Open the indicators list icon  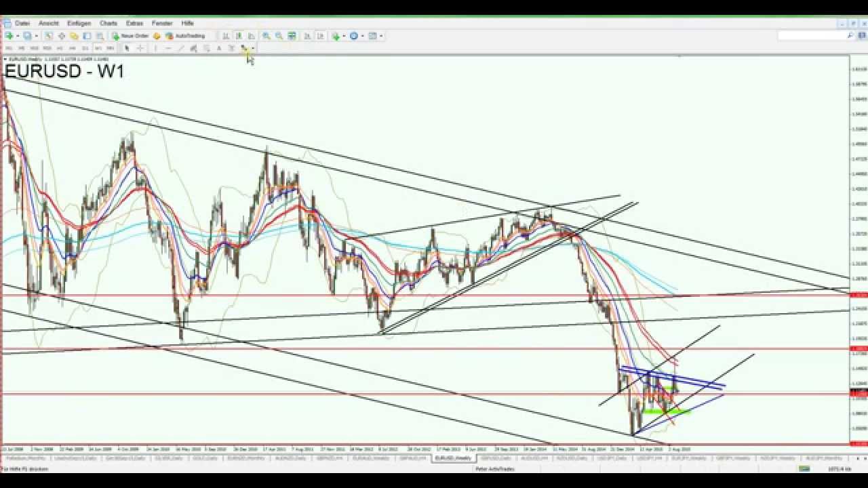(336, 36)
